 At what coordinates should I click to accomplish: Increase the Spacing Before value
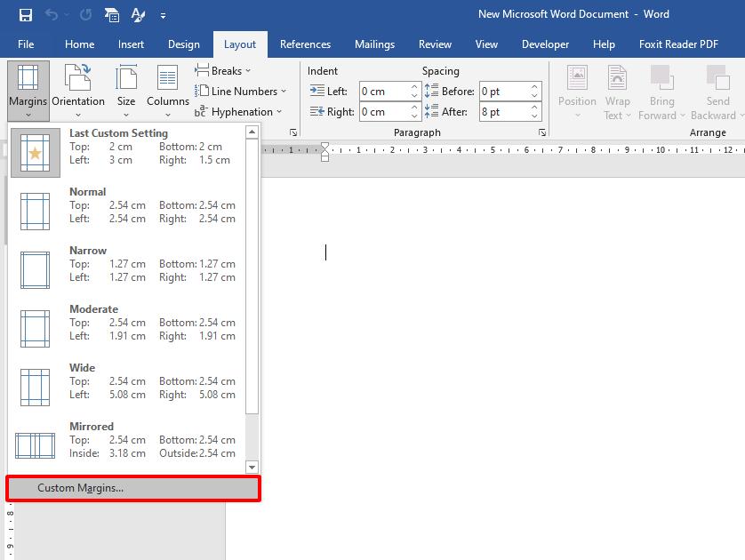535,87
